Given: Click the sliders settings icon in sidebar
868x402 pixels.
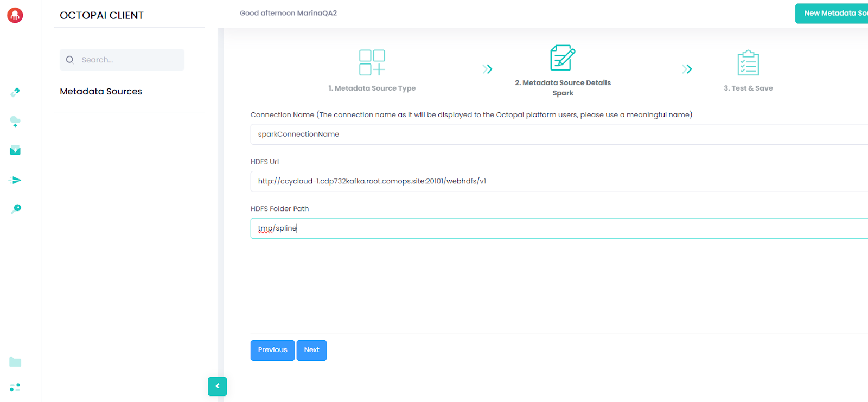Looking at the screenshot, I should [x=15, y=387].
